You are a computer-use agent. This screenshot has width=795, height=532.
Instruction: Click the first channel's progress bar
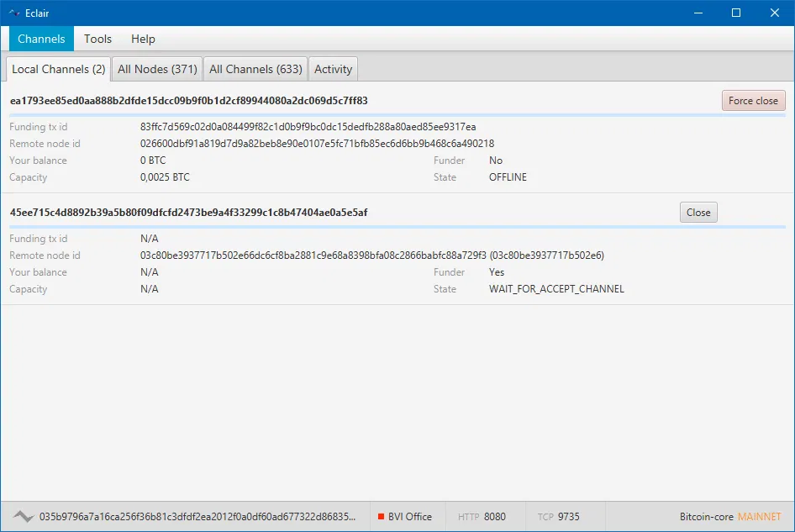pyautogui.click(x=397, y=114)
